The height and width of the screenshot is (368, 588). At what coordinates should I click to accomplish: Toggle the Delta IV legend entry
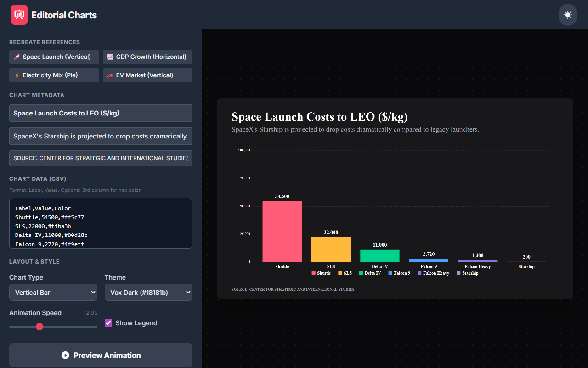click(x=370, y=273)
